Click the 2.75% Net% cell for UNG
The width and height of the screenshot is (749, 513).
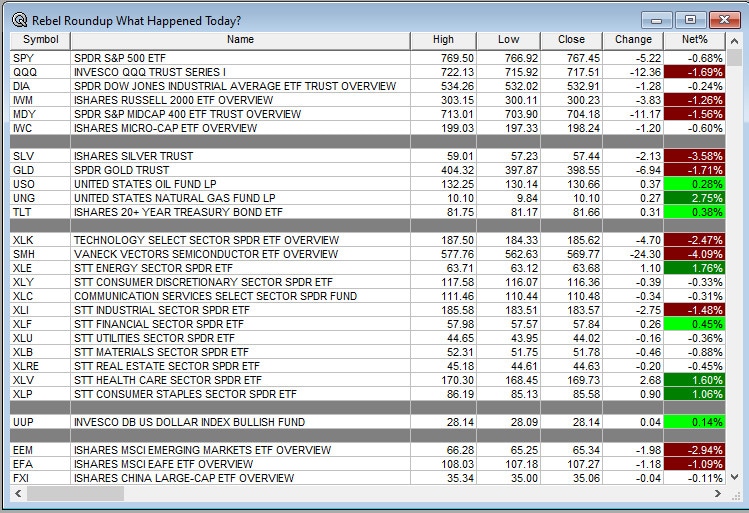695,198
